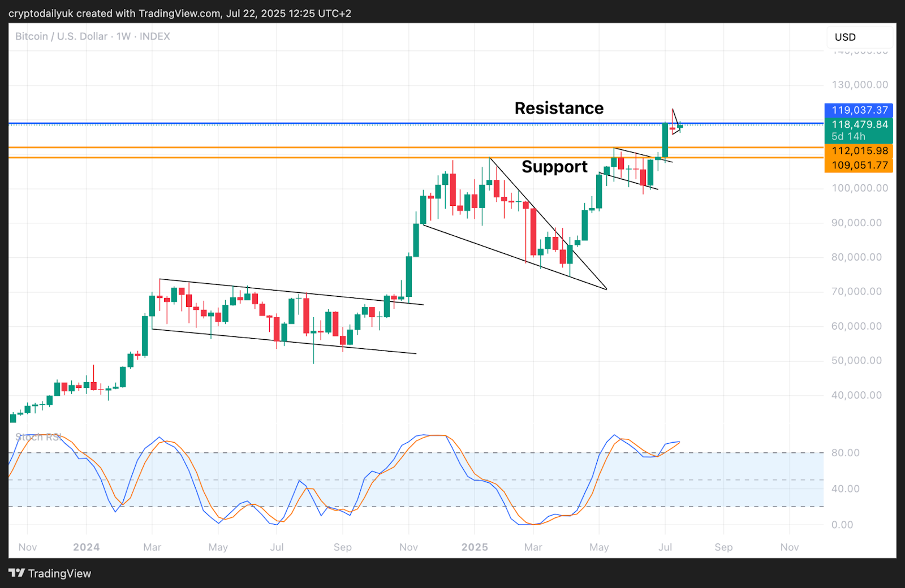
Task: Click the 100,000.00 price axis label
Action: (859, 188)
